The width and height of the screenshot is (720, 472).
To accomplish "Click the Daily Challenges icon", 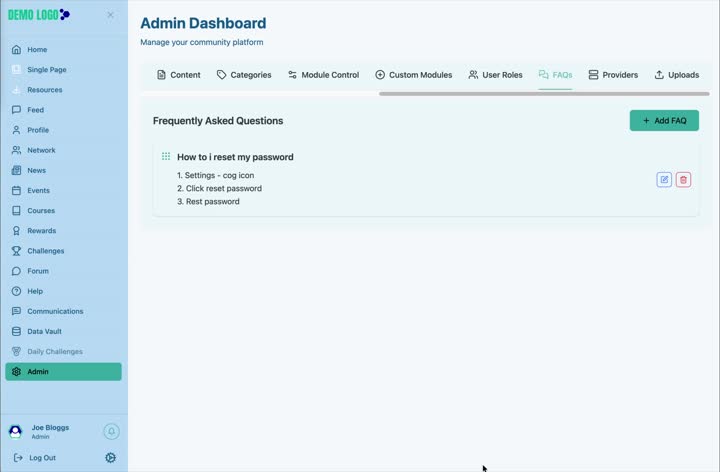I will pos(16,352).
